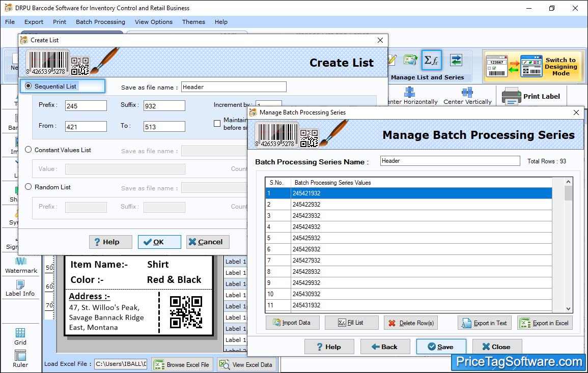Viewport: 588px width, 373px height.
Task: Open the Export menu
Action: (x=34, y=22)
